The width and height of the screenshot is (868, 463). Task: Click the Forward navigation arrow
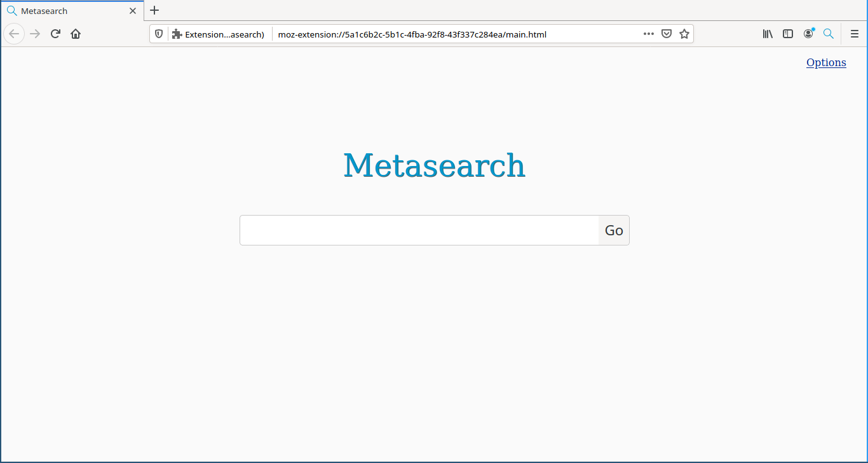(35, 34)
